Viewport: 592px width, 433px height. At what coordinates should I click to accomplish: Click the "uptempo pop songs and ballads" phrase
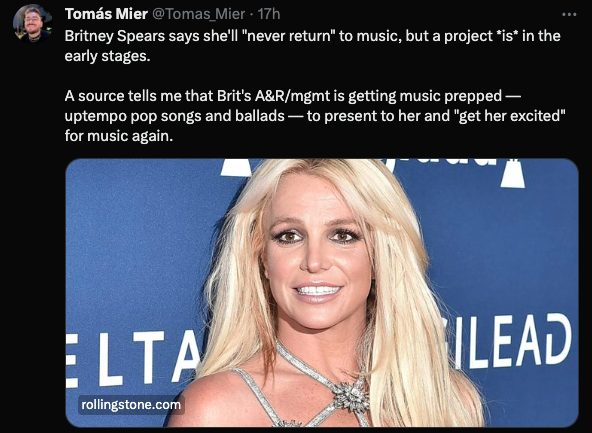click(x=174, y=116)
